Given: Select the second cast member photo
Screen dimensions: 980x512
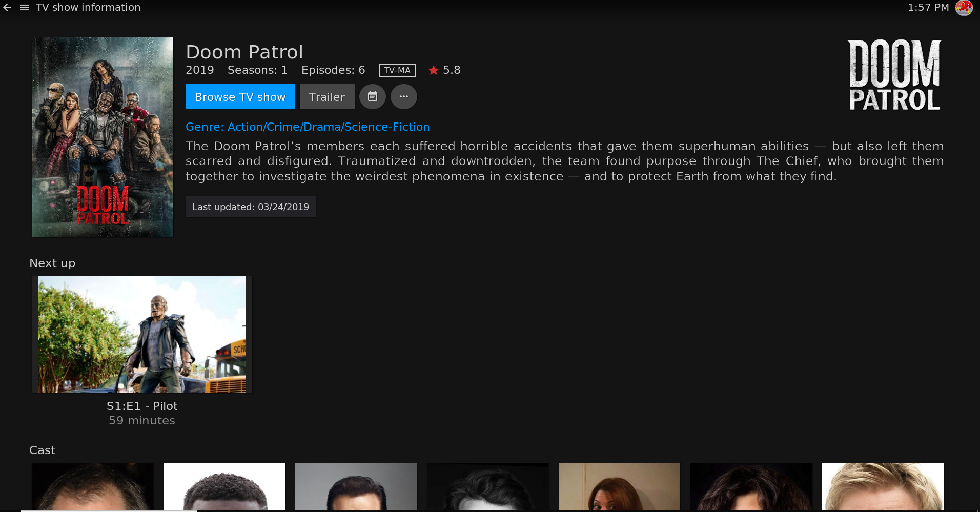Looking at the screenshot, I should [224, 486].
